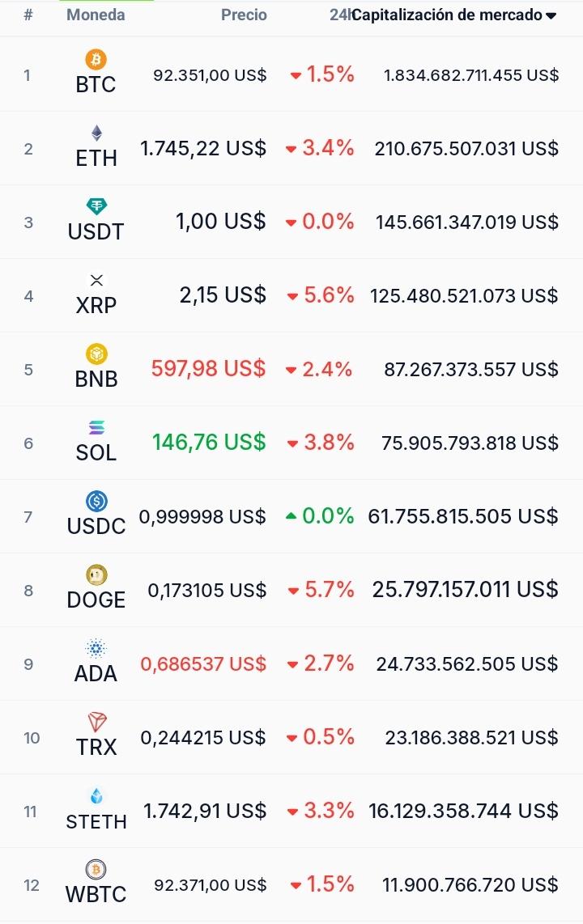The height and width of the screenshot is (924, 583).
Task: Open BTC price 92.351,00 US$
Action: pyautogui.click(x=210, y=74)
